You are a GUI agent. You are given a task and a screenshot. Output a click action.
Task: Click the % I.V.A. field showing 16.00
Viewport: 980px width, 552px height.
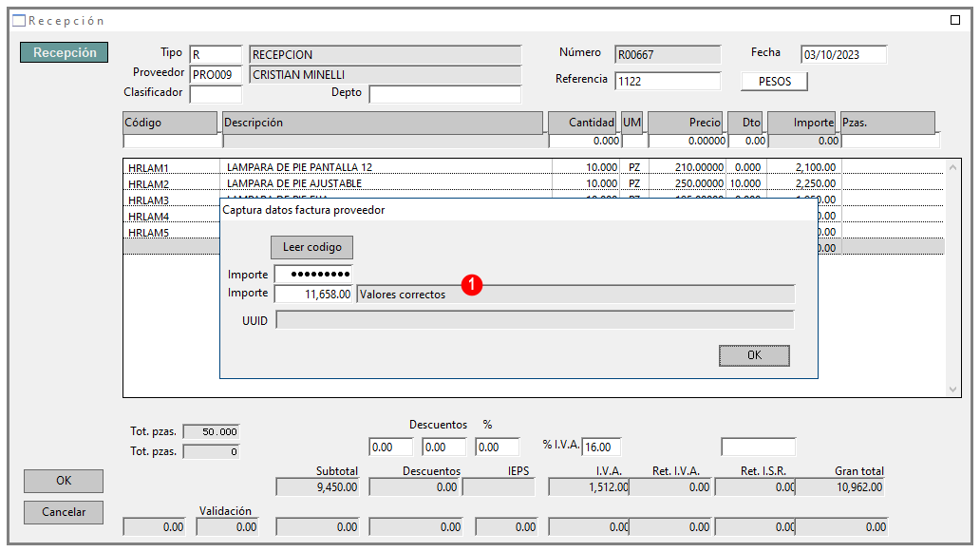coord(601,447)
